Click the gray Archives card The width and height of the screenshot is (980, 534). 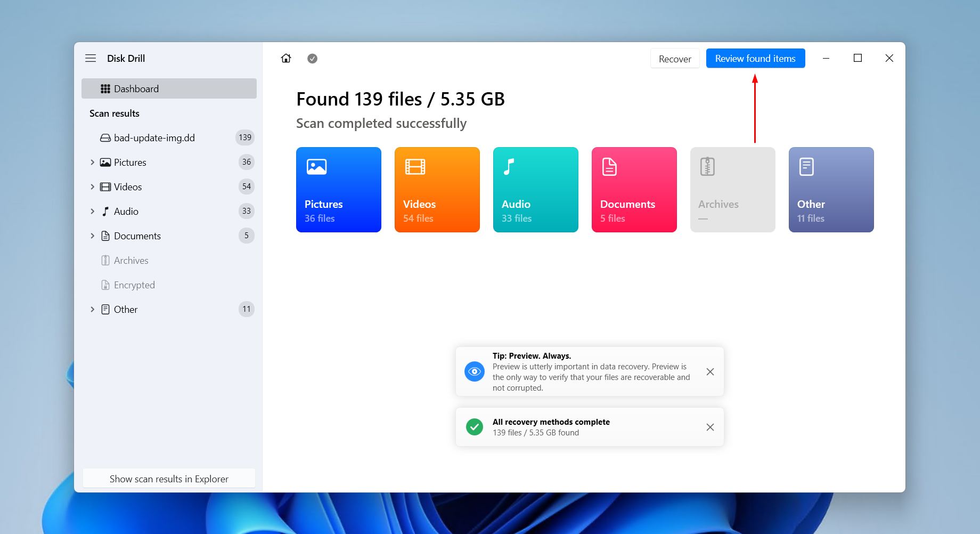pos(733,190)
